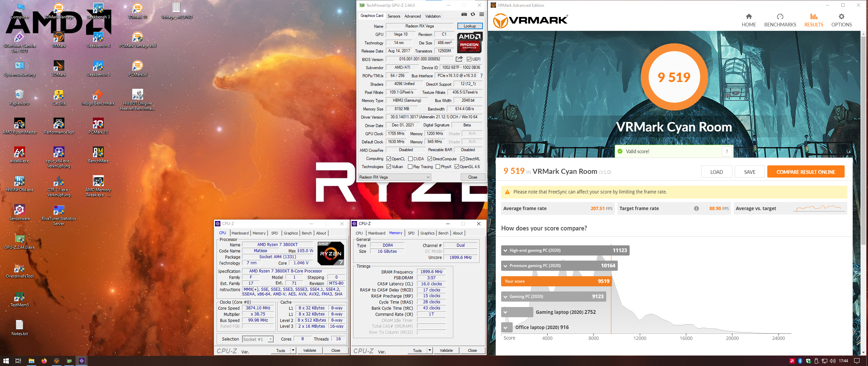868x366 pixels.
Task: Open File Explorer from the taskbar
Action: click(x=32, y=361)
